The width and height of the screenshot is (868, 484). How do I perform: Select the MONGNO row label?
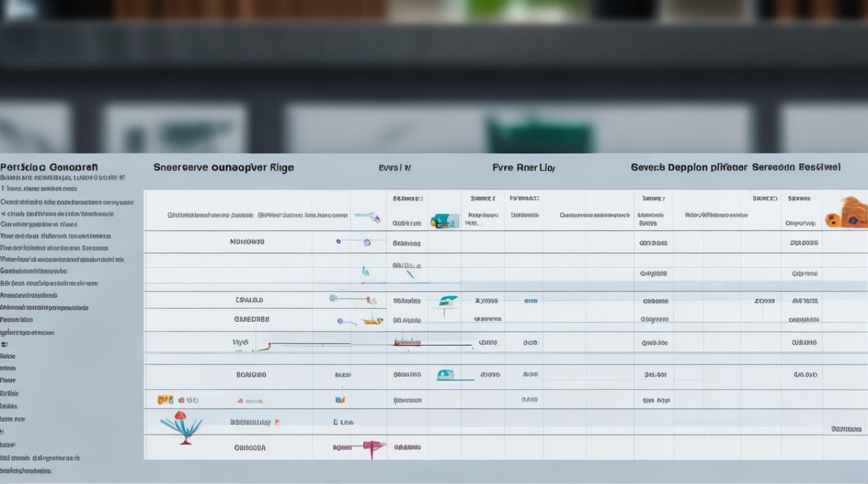point(247,242)
